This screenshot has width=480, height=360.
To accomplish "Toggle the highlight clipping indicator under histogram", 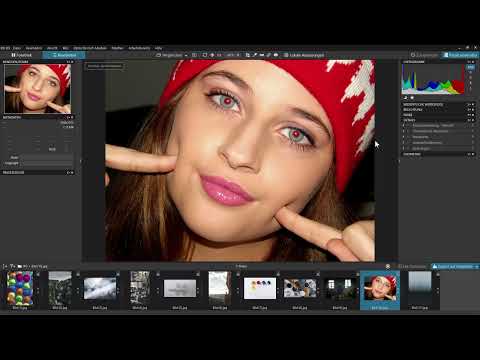I will [x=412, y=98].
